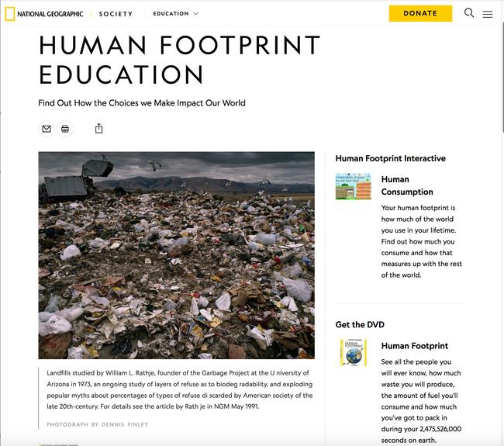The height and width of the screenshot is (446, 504).
Task: Open the Human Consumption link
Action: [407, 185]
